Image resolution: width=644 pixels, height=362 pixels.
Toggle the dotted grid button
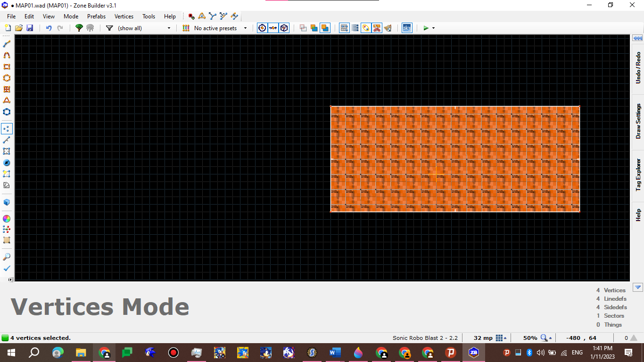pos(355,28)
